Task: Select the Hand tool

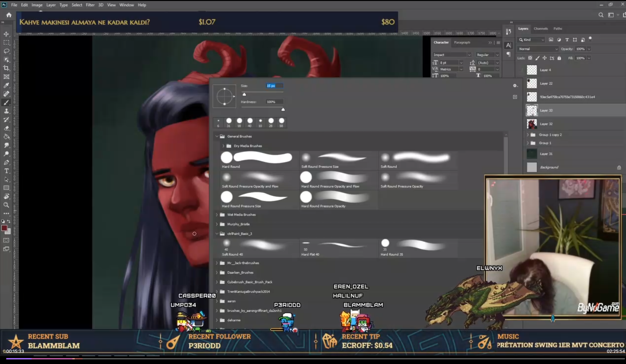Action: point(6,197)
